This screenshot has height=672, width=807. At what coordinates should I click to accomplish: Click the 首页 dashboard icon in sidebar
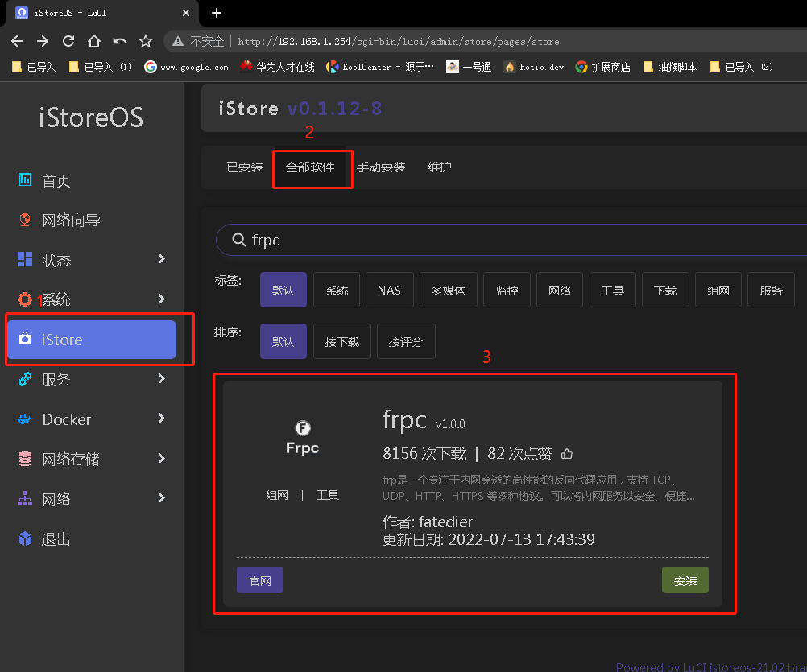point(25,180)
